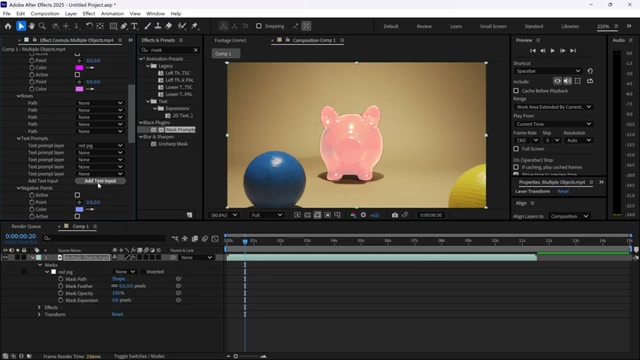
Task: Open the Range dropdown in Preview
Action: (x=553, y=107)
